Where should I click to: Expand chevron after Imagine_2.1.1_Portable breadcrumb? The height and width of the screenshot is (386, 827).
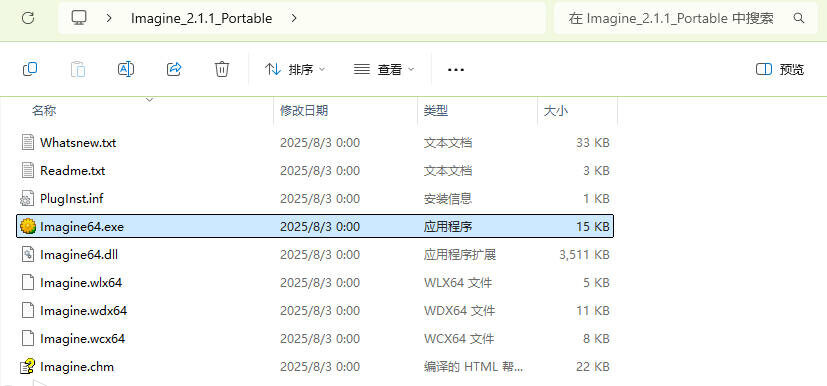294,18
